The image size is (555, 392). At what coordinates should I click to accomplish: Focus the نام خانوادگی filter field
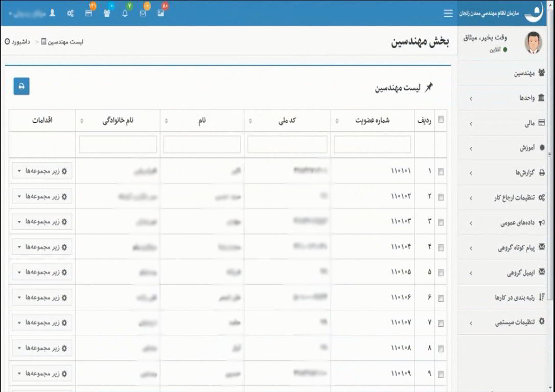pyautogui.click(x=118, y=144)
